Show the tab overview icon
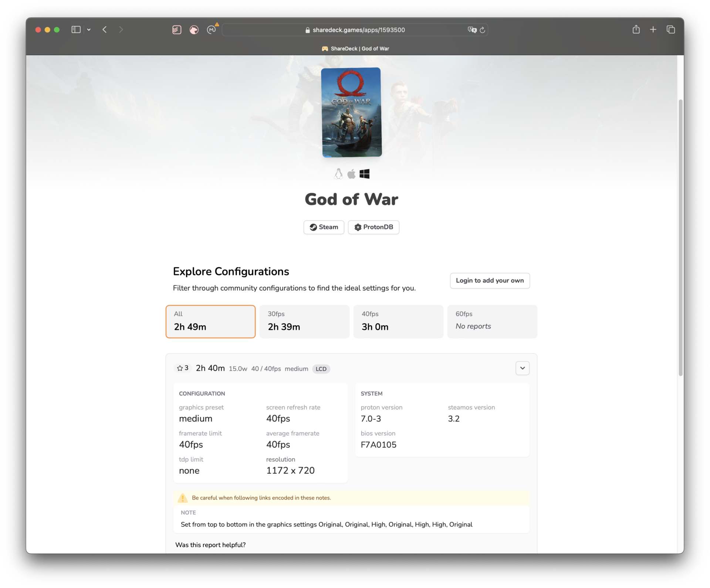710x588 pixels. (x=670, y=30)
